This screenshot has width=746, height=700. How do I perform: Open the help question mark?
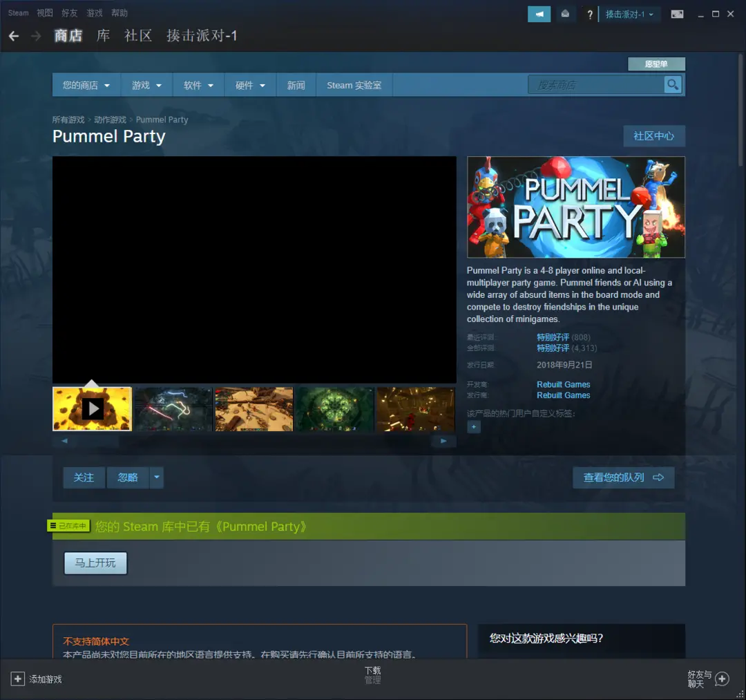click(x=589, y=15)
